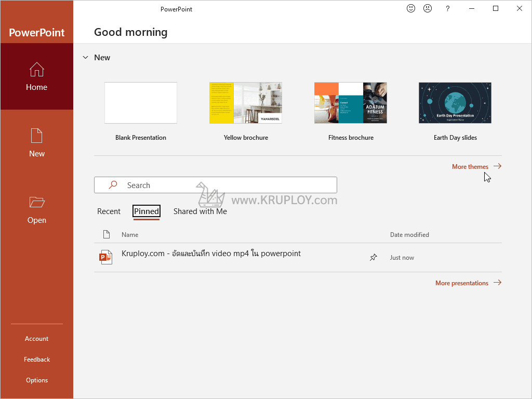The image size is (532, 399).
Task: Open Account in the sidebar
Action: tap(37, 339)
